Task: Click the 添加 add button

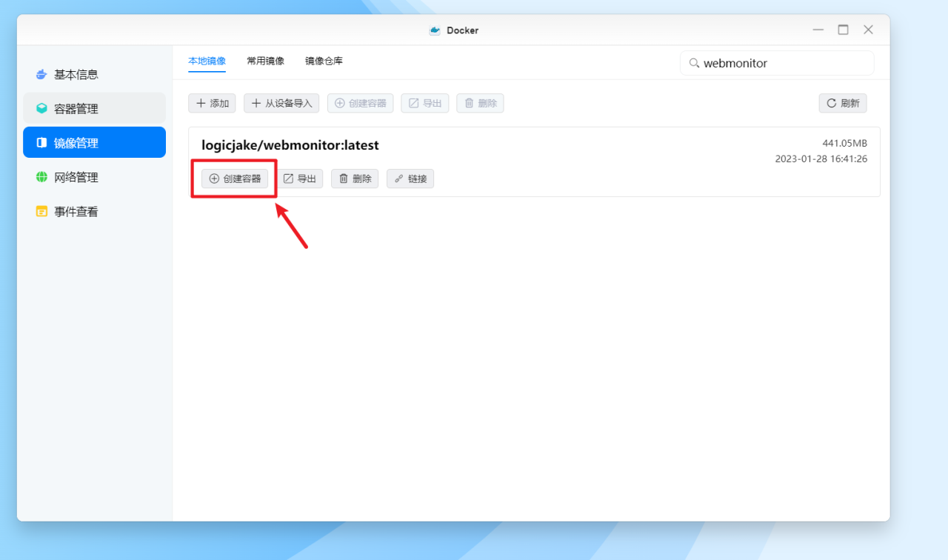Action: click(212, 103)
